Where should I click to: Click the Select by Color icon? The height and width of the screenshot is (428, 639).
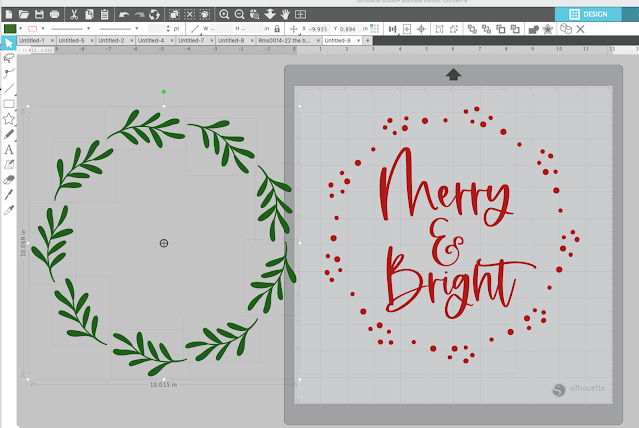[205, 15]
